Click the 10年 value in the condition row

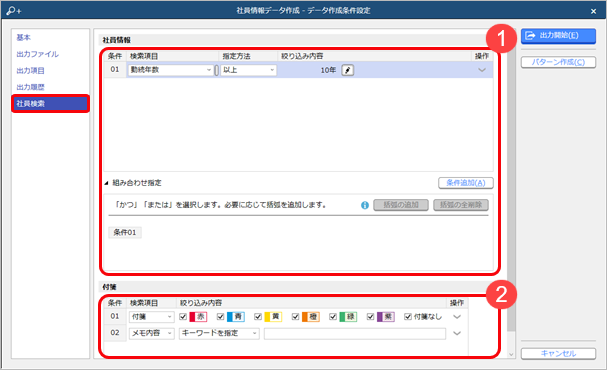[328, 70]
